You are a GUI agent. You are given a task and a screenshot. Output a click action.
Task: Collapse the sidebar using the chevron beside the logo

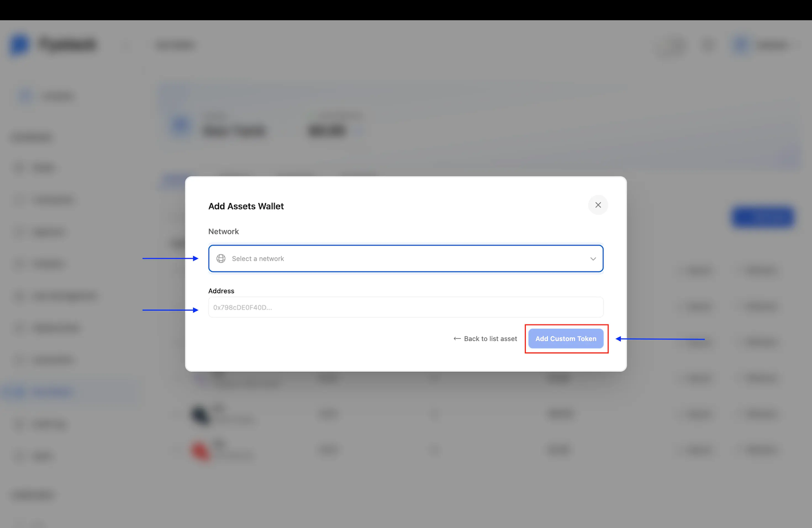pos(126,45)
